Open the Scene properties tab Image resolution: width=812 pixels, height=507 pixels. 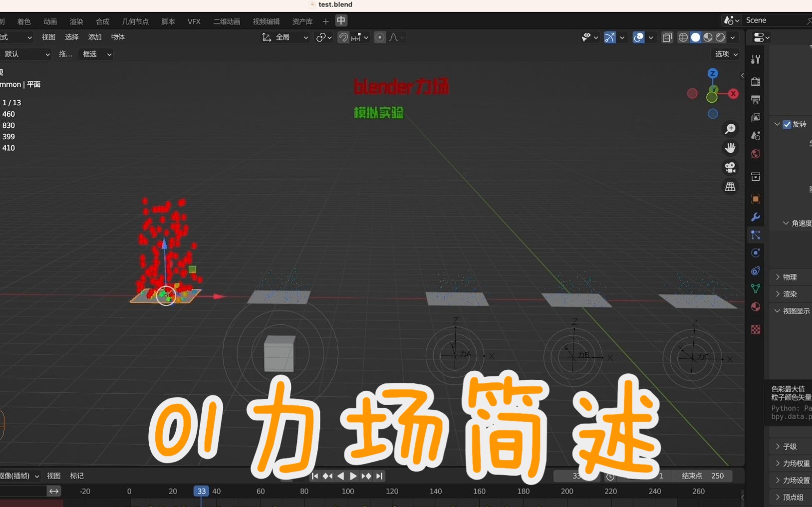756,136
